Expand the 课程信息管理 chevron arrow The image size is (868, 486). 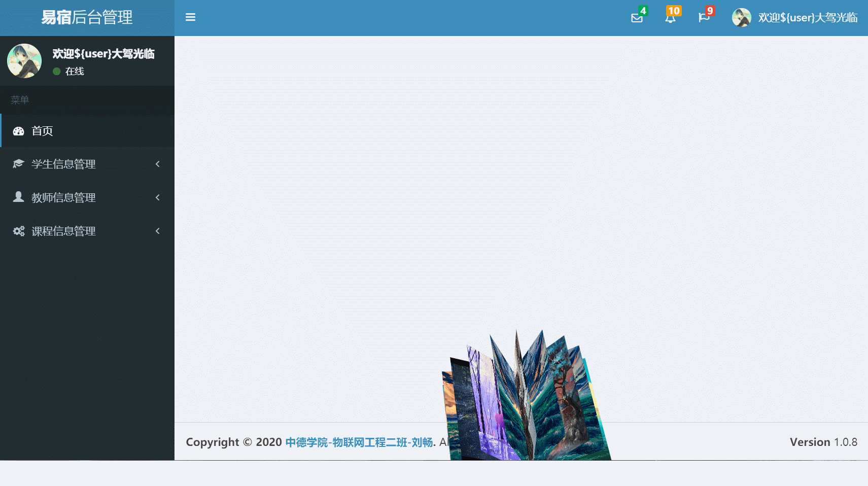click(158, 231)
